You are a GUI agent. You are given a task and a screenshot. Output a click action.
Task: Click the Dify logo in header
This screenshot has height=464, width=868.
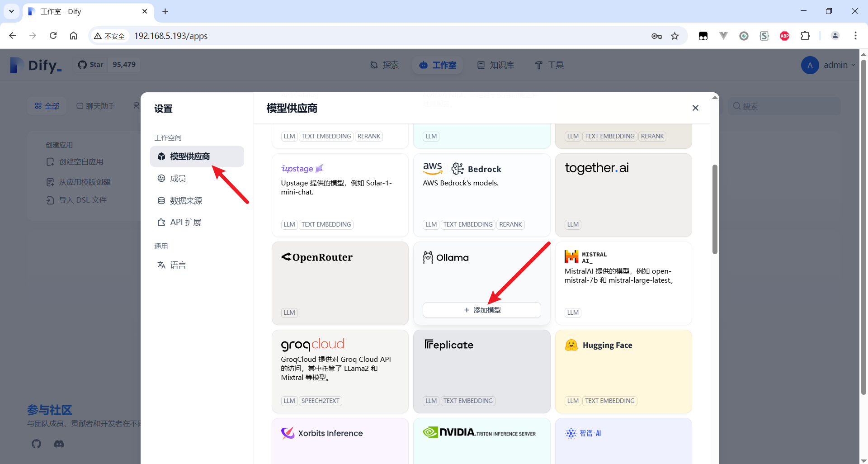(x=36, y=65)
